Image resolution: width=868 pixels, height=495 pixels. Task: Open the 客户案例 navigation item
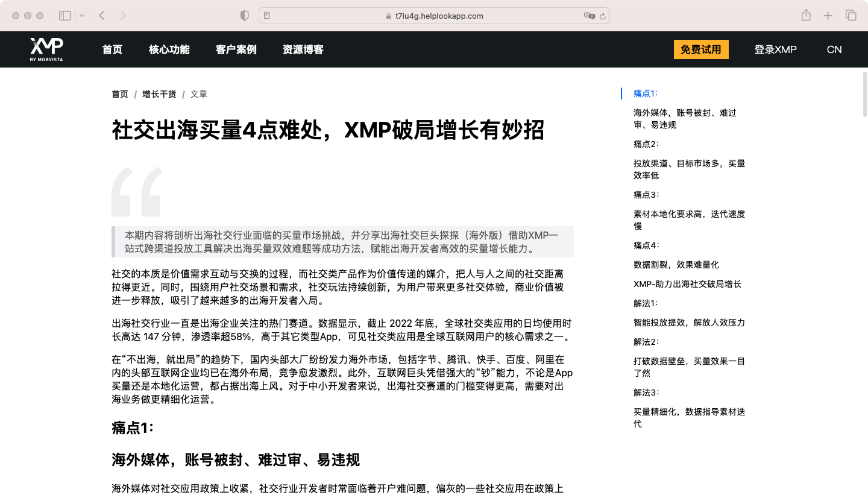pyautogui.click(x=236, y=49)
